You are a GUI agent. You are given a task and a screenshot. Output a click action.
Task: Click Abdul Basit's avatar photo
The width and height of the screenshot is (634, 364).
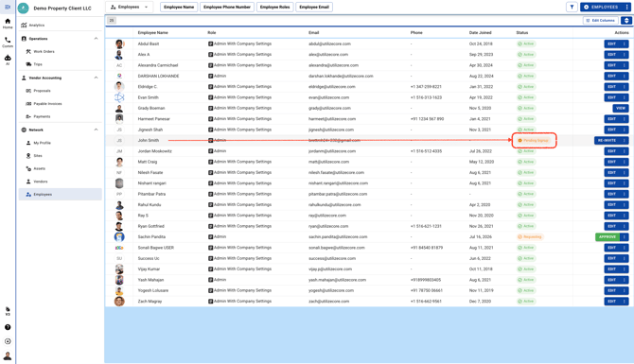click(119, 43)
